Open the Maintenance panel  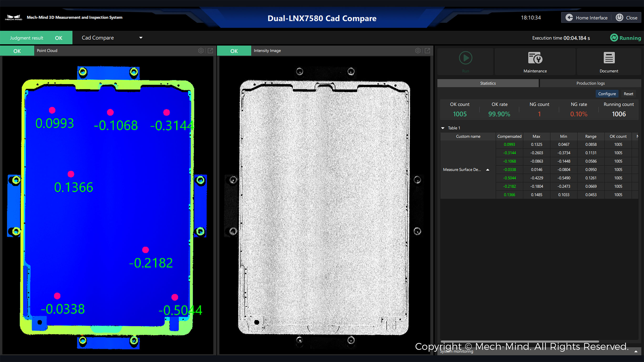click(x=535, y=62)
